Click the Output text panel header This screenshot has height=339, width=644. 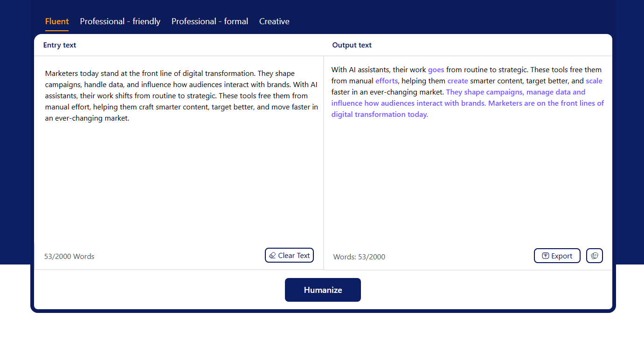pyautogui.click(x=352, y=45)
